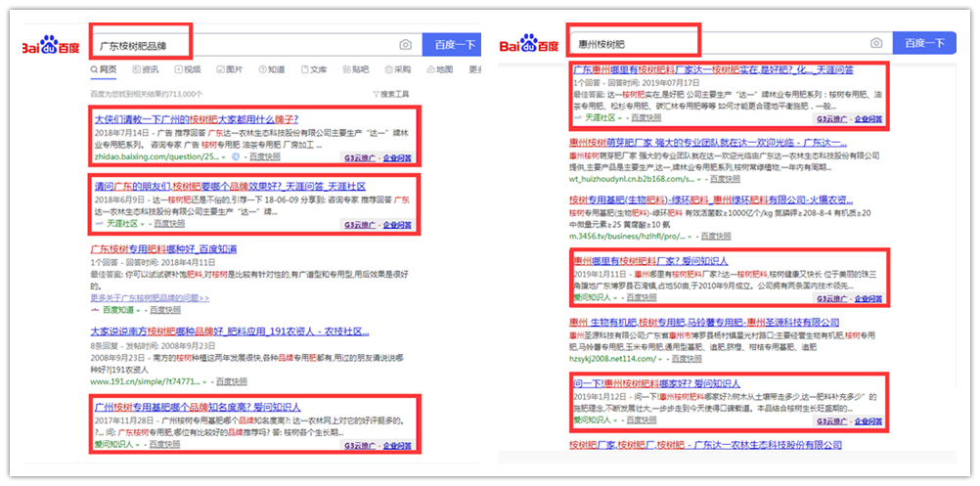Click wt_huizhoudynl.cn.b2b168.com green URL

coord(632,179)
